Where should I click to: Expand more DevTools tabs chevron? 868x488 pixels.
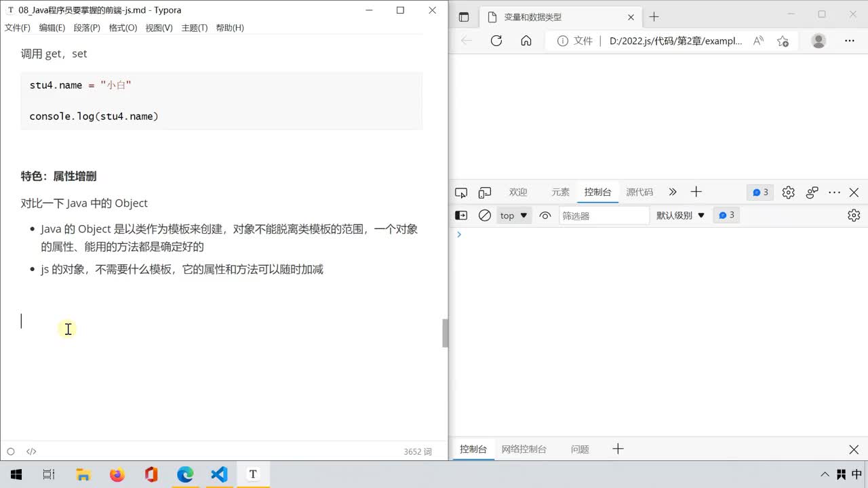(x=673, y=192)
